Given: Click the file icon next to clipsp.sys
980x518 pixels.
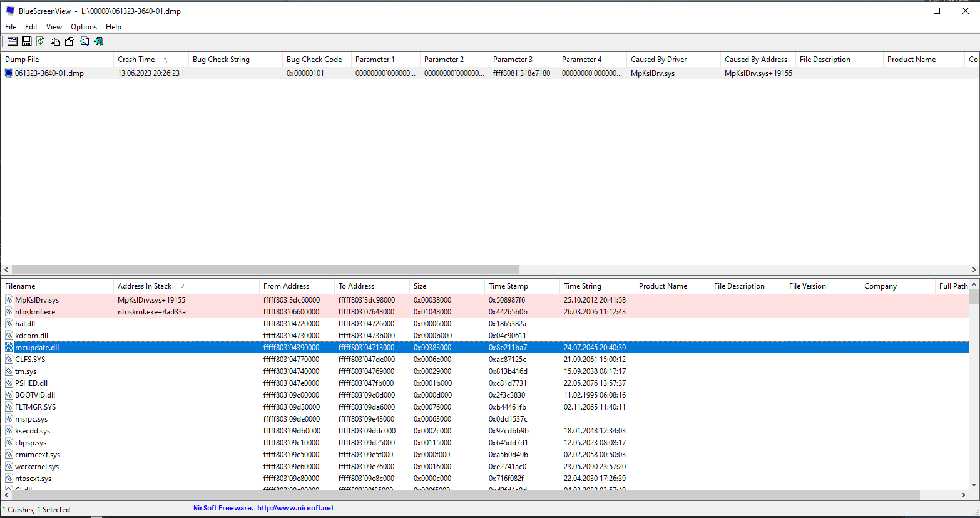Looking at the screenshot, I should coord(9,443).
